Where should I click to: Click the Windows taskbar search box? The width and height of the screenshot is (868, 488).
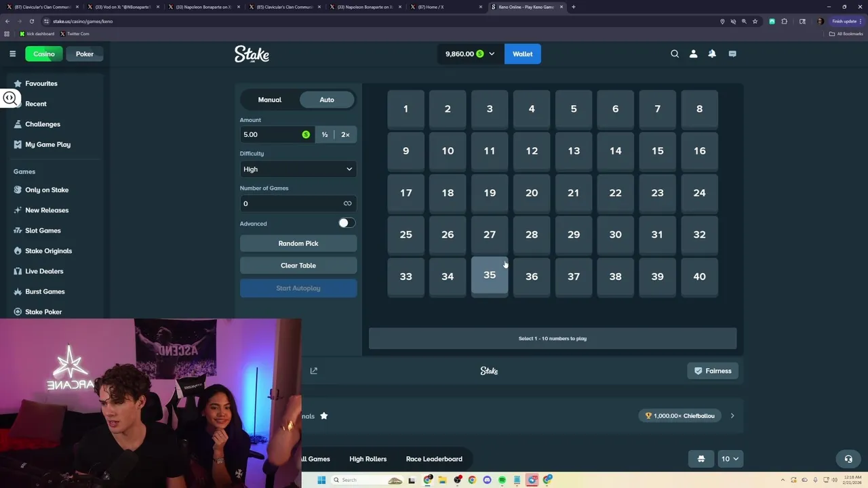pos(366,480)
